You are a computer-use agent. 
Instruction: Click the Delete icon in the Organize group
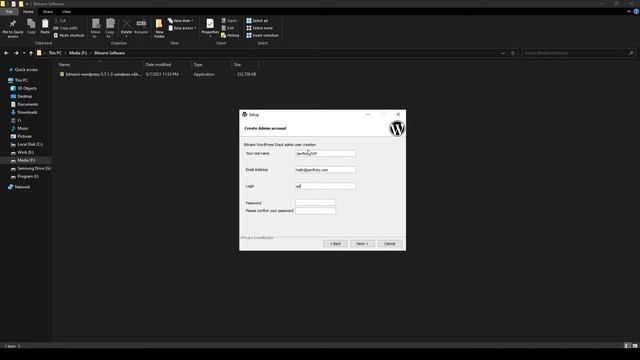click(127, 27)
